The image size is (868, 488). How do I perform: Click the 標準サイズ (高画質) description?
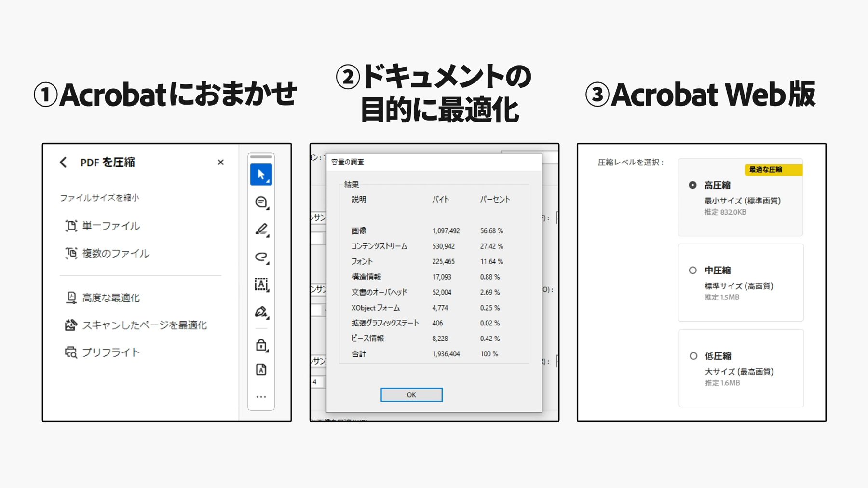coord(739,286)
